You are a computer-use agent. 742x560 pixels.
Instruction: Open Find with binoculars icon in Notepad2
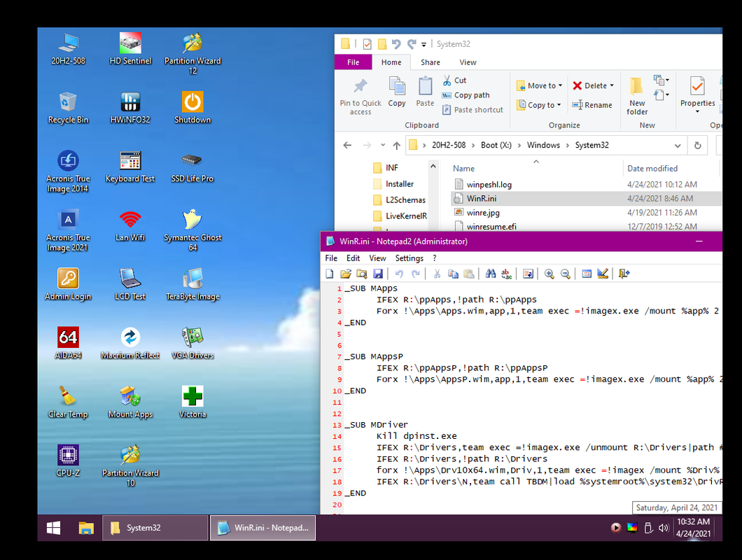tap(491, 274)
